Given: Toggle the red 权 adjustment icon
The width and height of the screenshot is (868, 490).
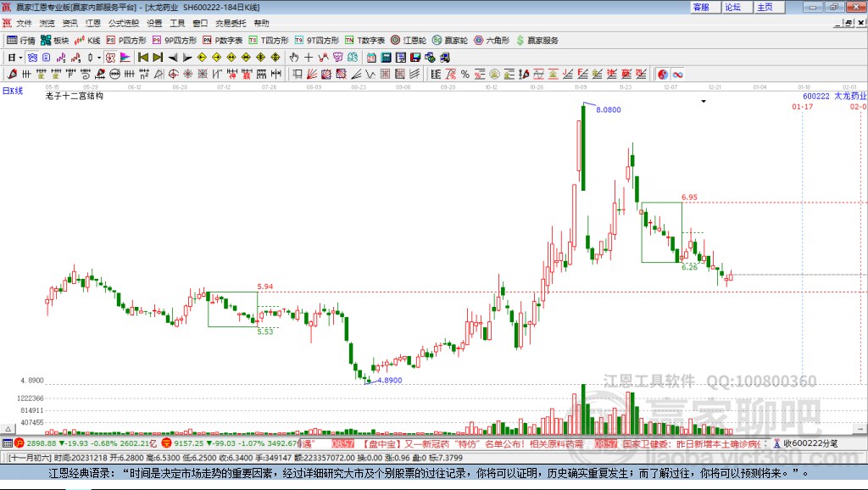Looking at the screenshot, I should tap(110, 57).
